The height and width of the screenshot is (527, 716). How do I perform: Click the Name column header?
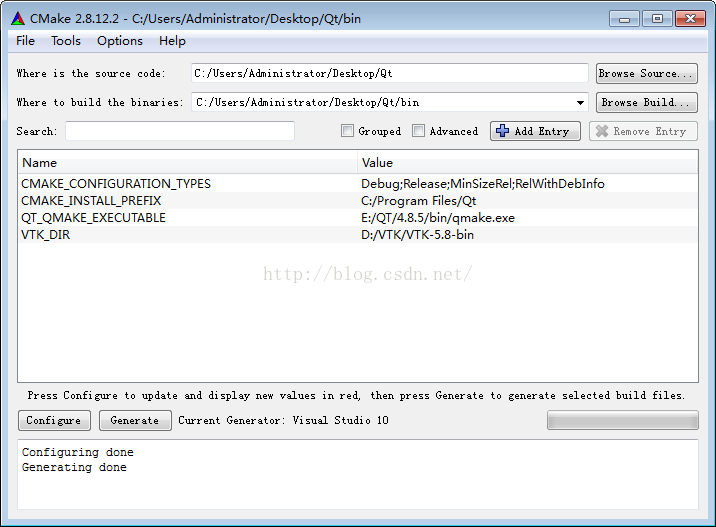click(x=187, y=163)
